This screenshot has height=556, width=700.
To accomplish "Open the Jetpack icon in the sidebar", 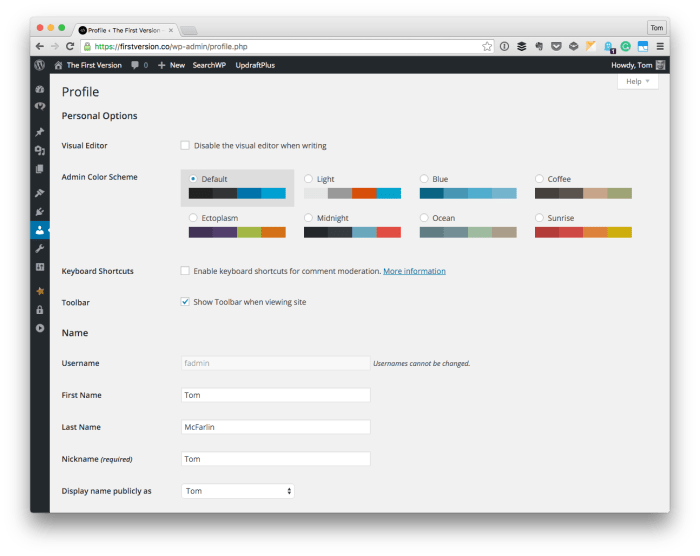I will (x=40, y=106).
